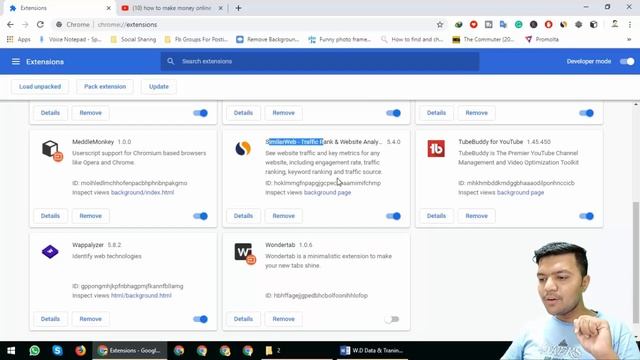Screen dimensions: 640x360
Task: Open The Commuter bookmark
Action: tap(483, 39)
